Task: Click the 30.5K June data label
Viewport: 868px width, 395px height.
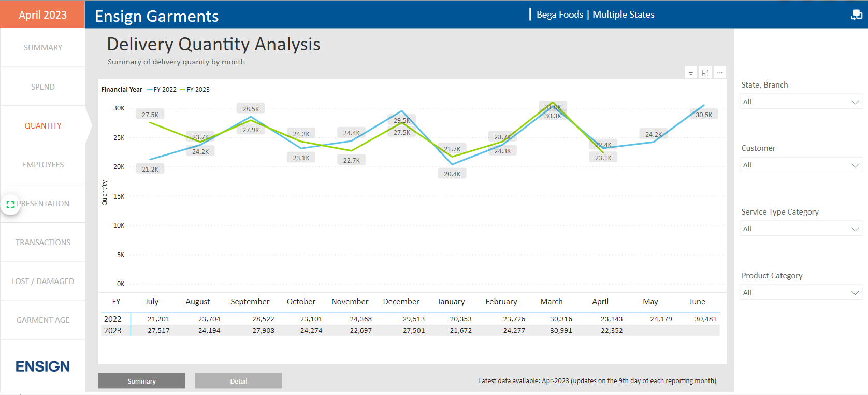Action: (x=704, y=115)
